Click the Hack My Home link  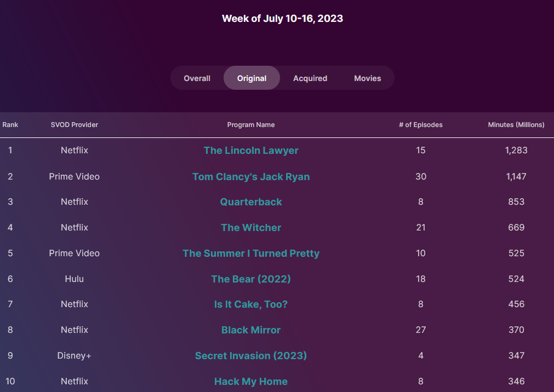click(251, 382)
